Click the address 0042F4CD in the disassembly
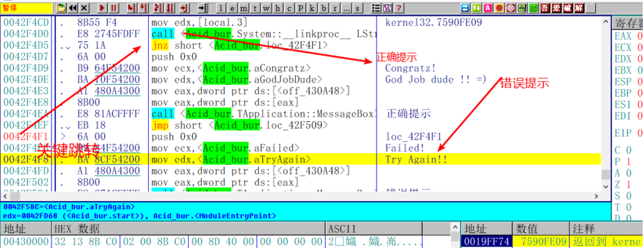 click(x=26, y=22)
